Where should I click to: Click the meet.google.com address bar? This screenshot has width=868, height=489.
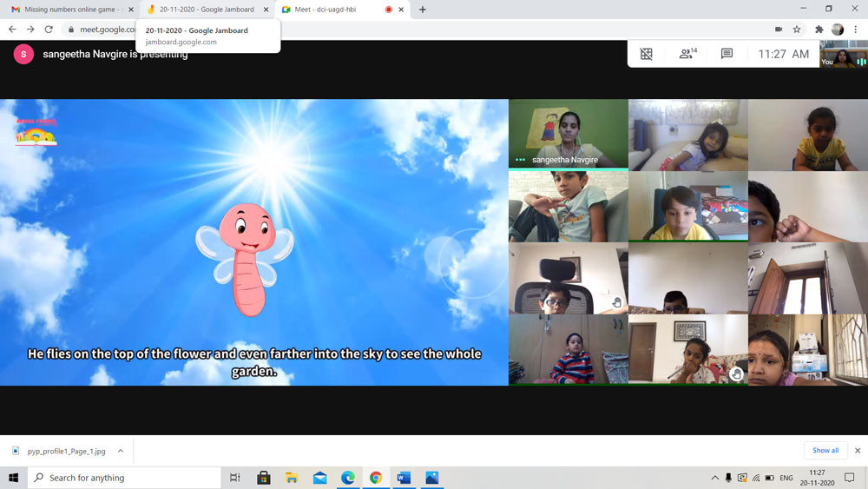coord(421,30)
